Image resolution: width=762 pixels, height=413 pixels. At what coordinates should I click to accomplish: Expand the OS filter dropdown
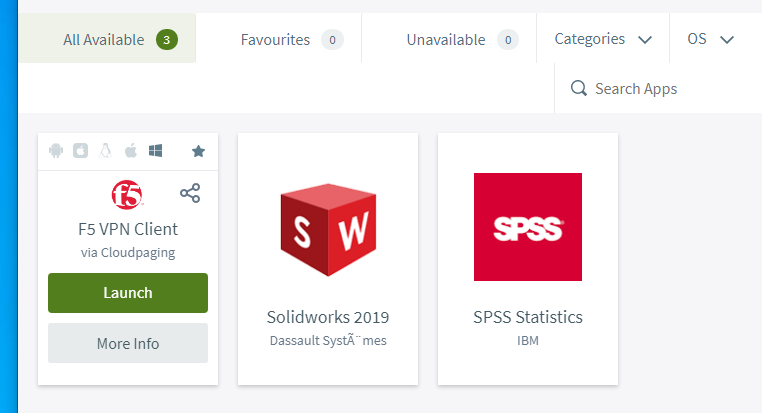tap(710, 39)
